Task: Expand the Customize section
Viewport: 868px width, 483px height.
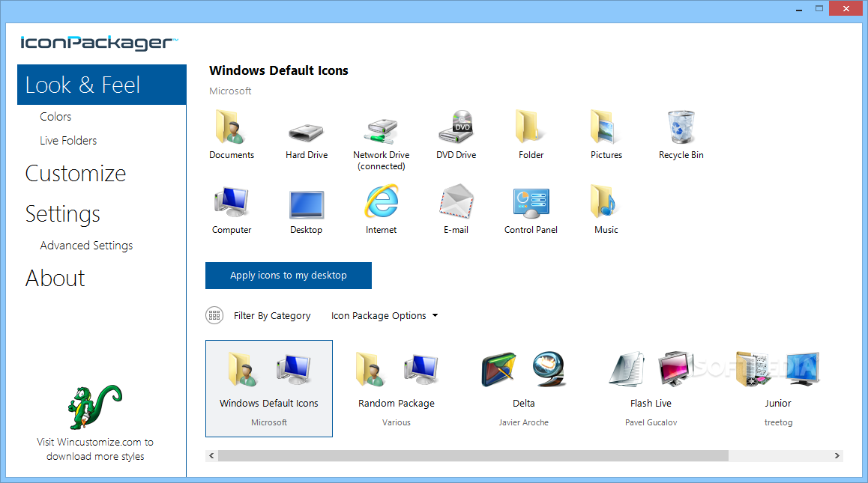Action: tap(75, 173)
